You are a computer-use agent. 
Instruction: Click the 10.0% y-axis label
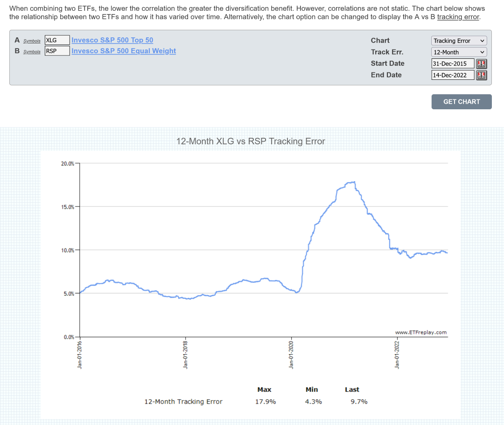point(68,250)
